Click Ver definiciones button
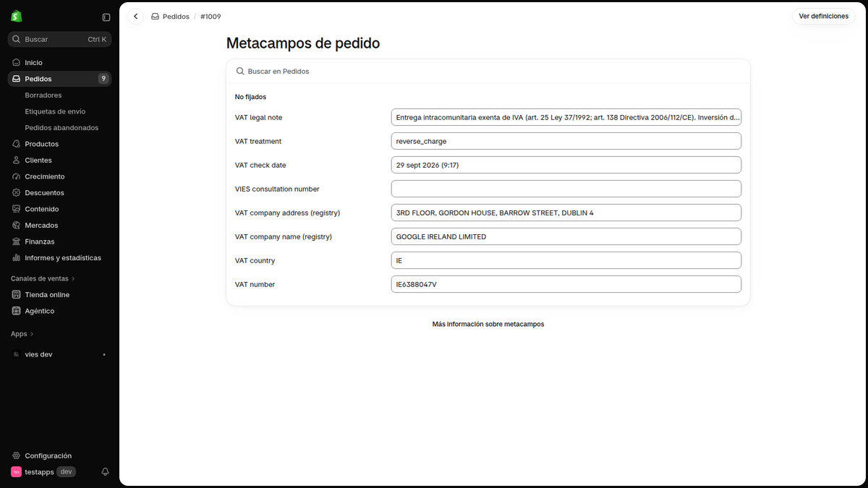868x488 pixels. click(x=823, y=17)
